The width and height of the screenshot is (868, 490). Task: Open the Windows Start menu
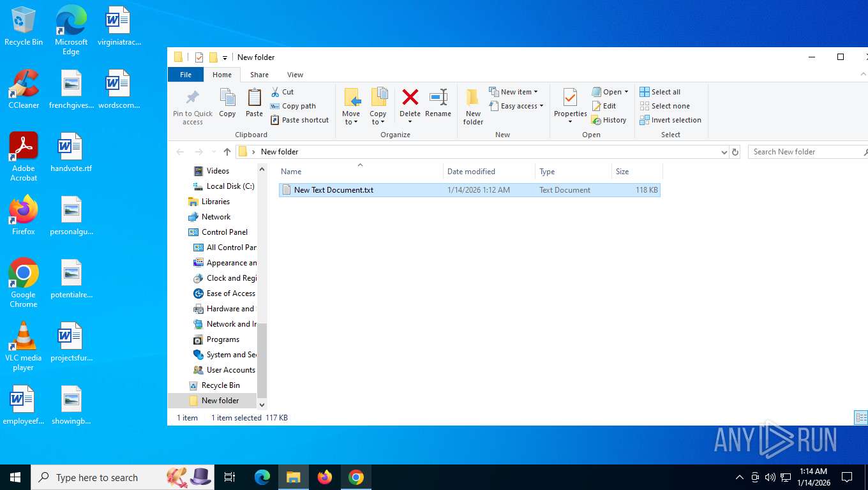coord(15,477)
